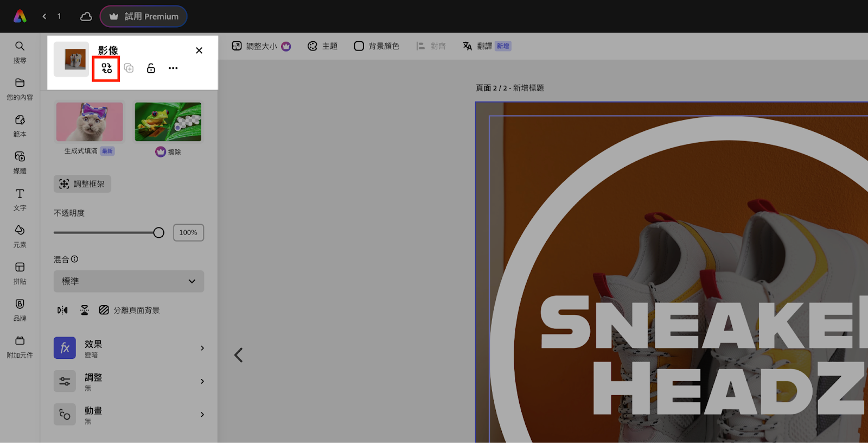The image size is (868, 443).
Task: Expand the 動畫 animation section
Action: [x=129, y=414]
